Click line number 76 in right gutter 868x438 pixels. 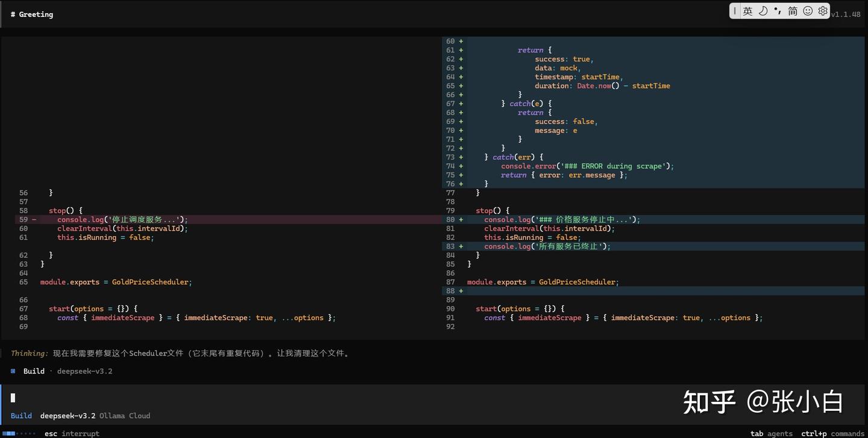(450, 184)
